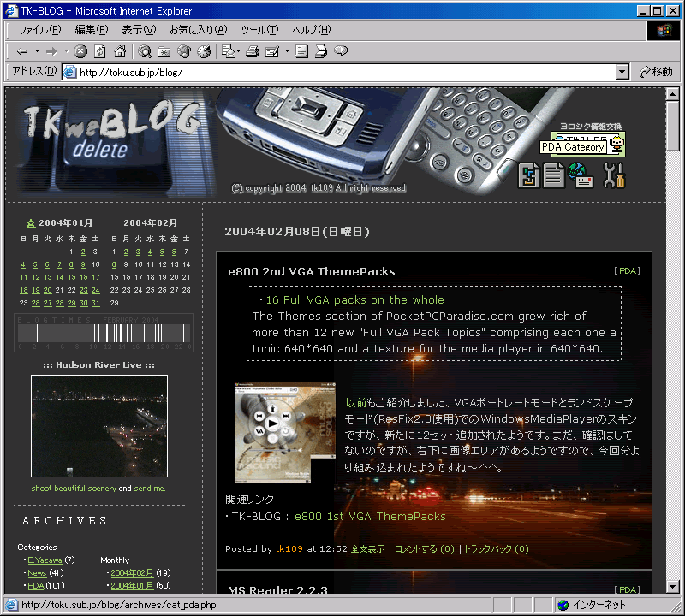Click the 'shoot beautiful scenery' link
685x616 pixels.
74,489
